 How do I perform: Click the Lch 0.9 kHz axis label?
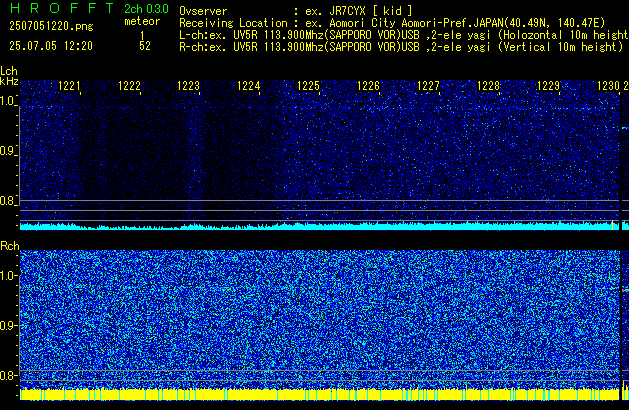click(x=8, y=151)
